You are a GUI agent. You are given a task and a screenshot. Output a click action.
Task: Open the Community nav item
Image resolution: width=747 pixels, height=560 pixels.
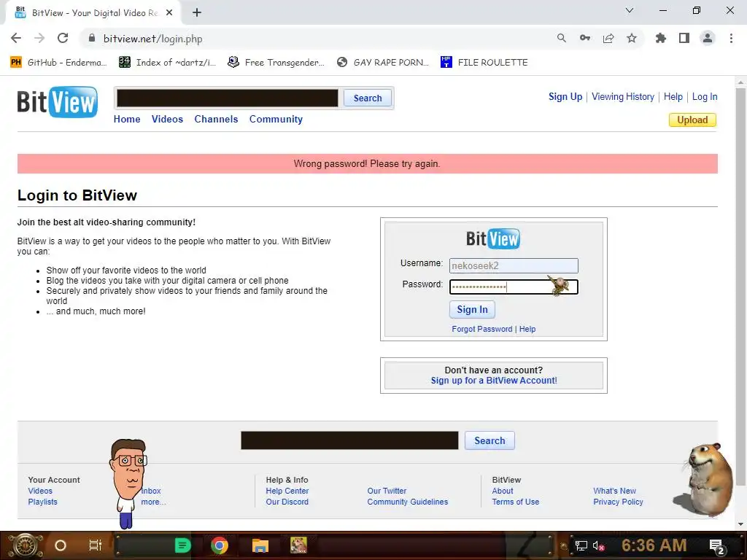pyautogui.click(x=276, y=119)
